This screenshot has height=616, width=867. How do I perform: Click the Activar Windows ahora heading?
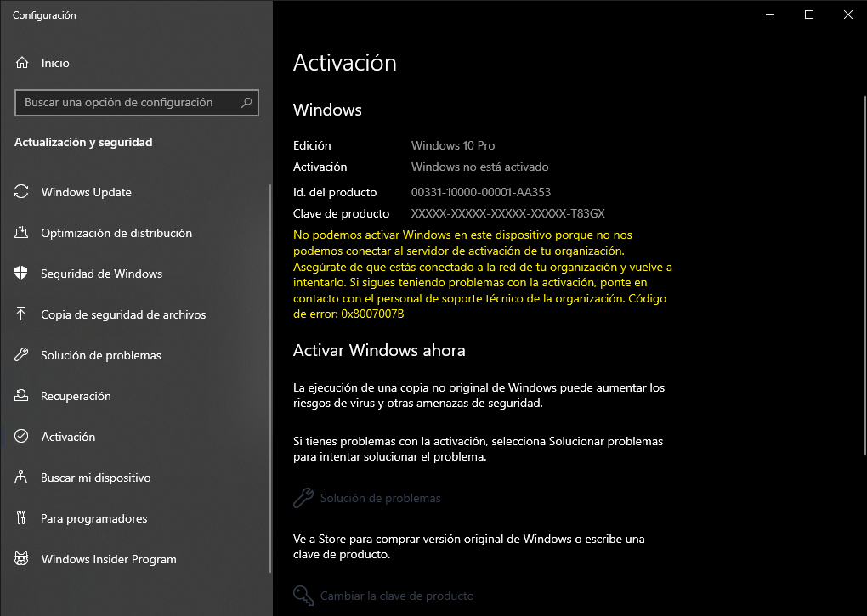pos(379,350)
